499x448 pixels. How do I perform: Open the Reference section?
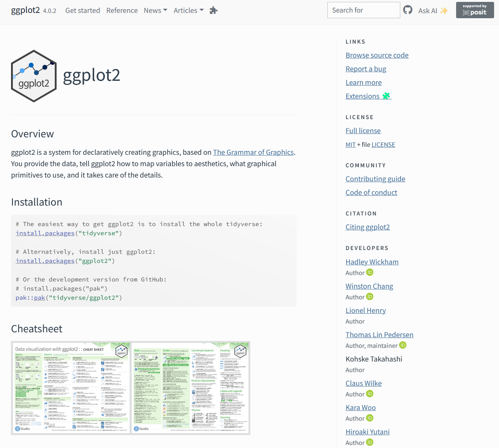tap(122, 10)
